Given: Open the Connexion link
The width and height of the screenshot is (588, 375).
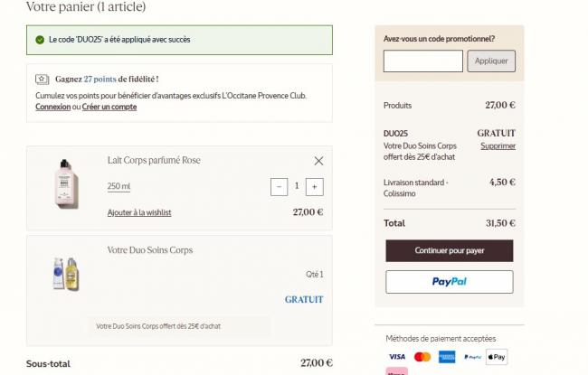Looking at the screenshot, I should (52, 107).
